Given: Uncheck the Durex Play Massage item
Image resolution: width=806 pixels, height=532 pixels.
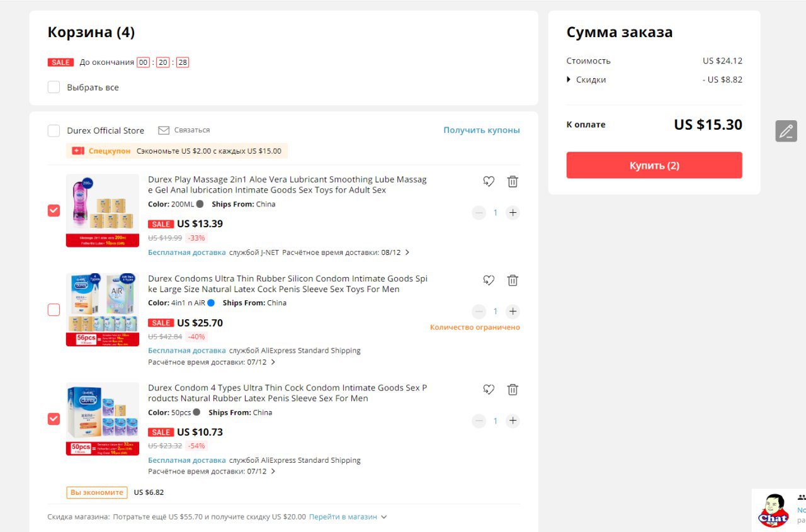Looking at the screenshot, I should pos(54,210).
